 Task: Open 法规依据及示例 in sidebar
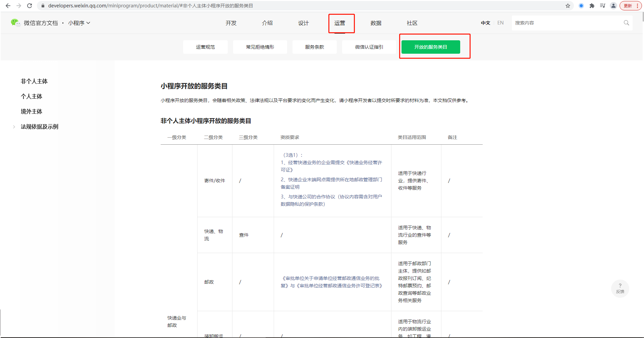pyautogui.click(x=40, y=127)
